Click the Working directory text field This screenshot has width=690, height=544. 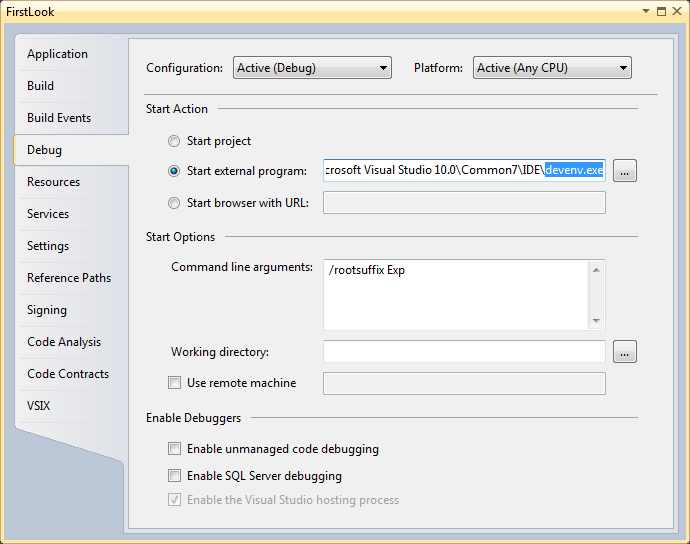pos(464,352)
